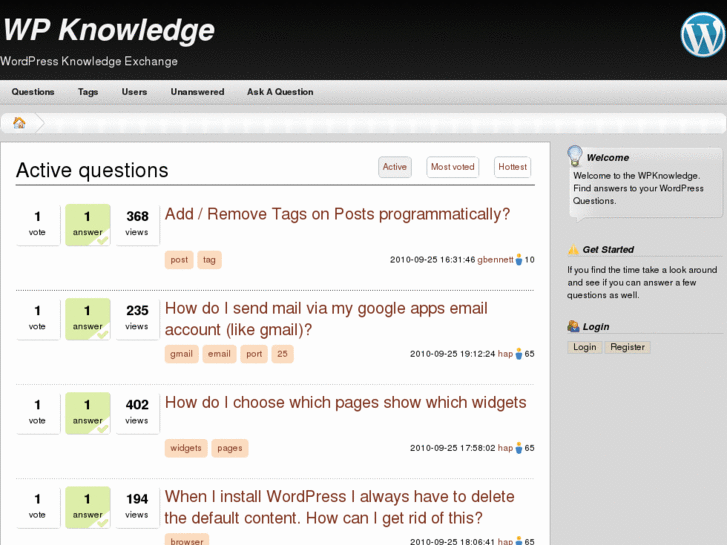This screenshot has height=545, width=727.
Task: Open the Ask A Question menu item
Action: tap(280, 92)
